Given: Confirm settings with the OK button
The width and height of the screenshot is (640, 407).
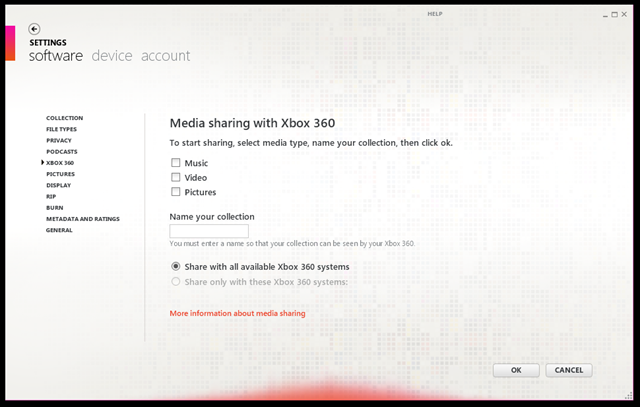Looking at the screenshot, I should (x=516, y=370).
